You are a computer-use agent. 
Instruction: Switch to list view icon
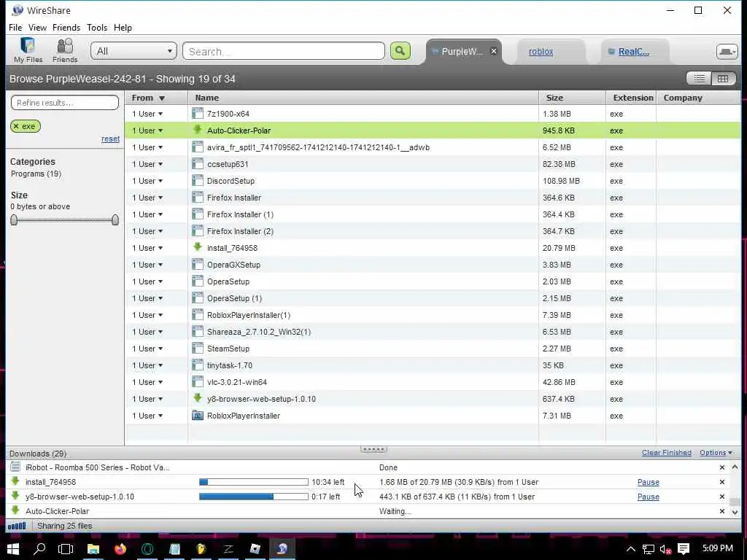pyautogui.click(x=699, y=79)
